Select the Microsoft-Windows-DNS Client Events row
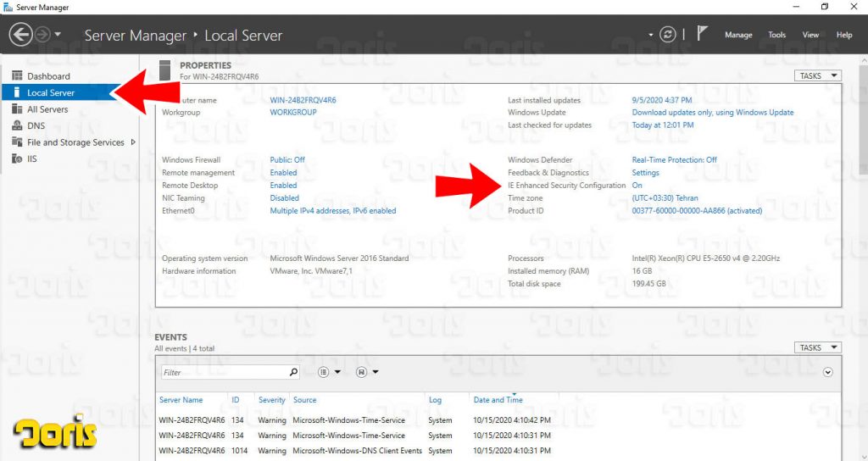Image resolution: width=868 pixels, height=461 pixels. 497,451
